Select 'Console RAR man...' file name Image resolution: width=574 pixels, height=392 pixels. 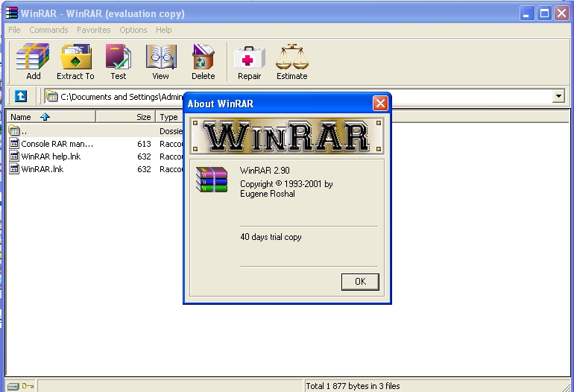[57, 144]
